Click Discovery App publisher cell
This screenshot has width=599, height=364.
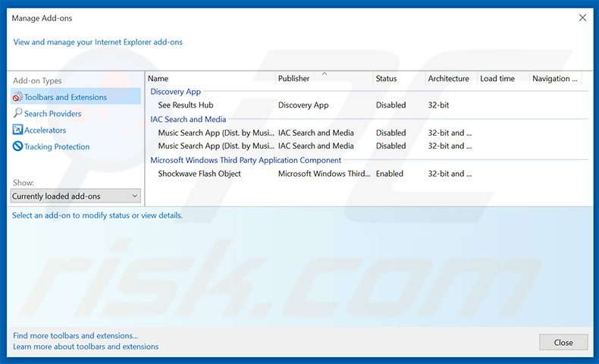click(x=303, y=105)
